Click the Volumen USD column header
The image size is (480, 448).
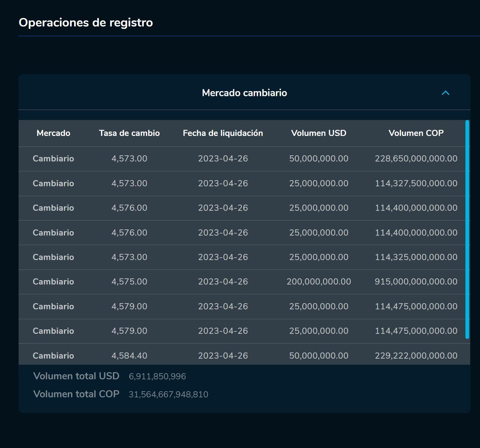[x=319, y=133]
